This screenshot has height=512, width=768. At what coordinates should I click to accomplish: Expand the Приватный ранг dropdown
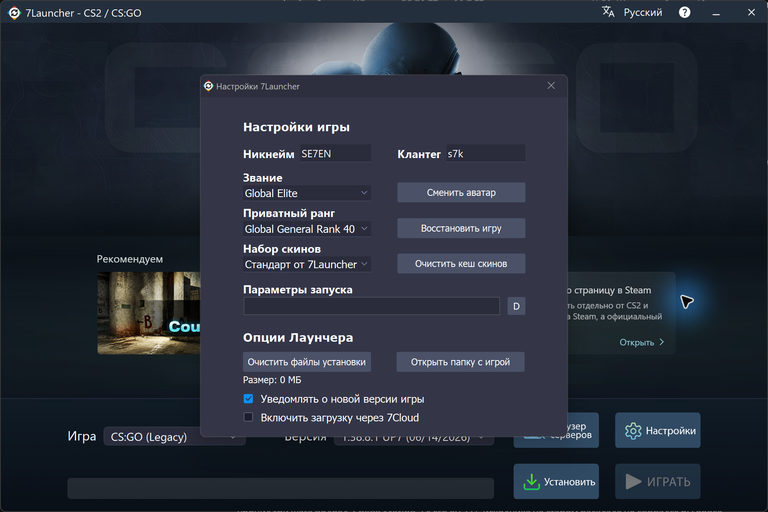tap(307, 229)
